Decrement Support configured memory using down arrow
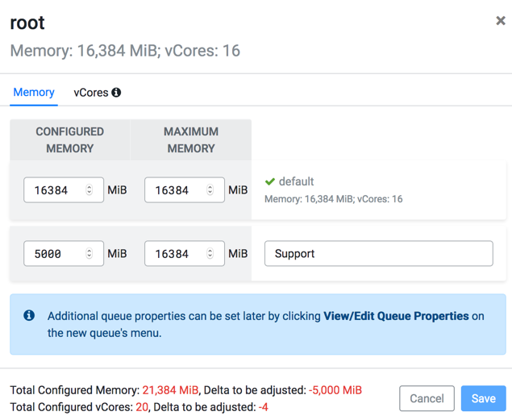 coord(89,257)
